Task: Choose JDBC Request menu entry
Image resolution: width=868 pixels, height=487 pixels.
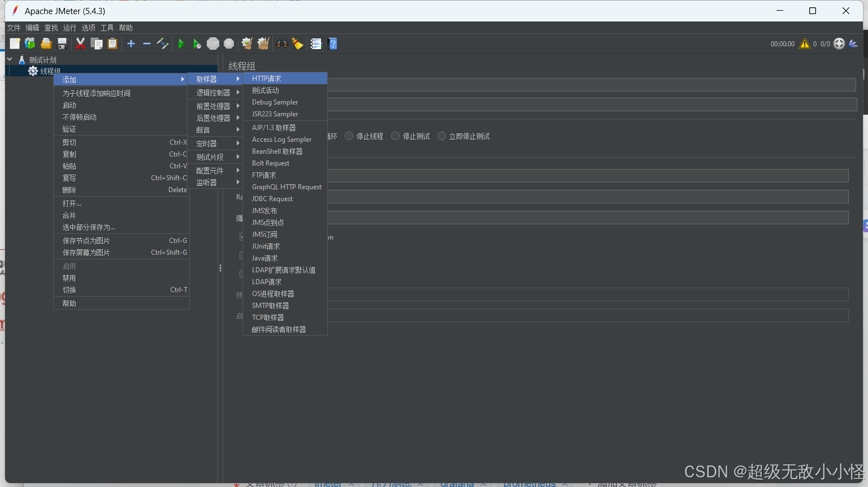Action: point(285,199)
